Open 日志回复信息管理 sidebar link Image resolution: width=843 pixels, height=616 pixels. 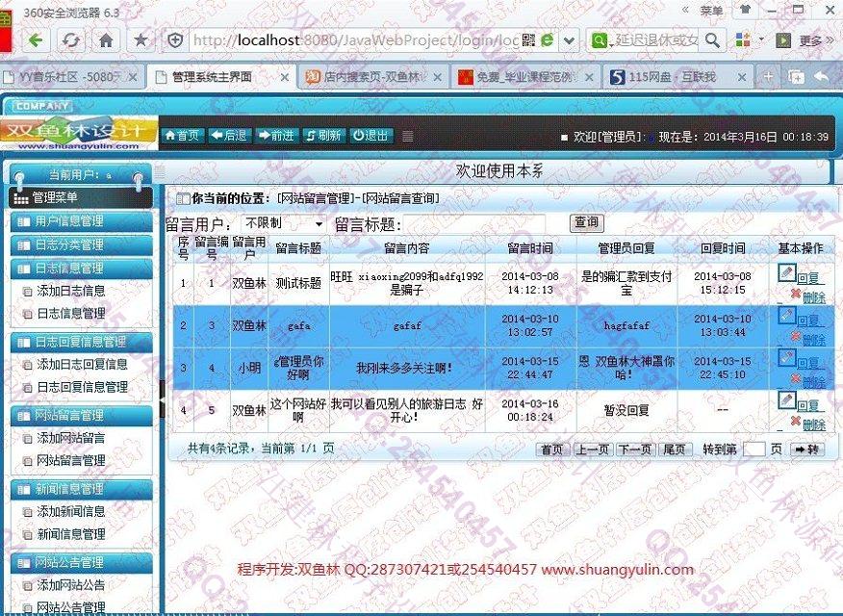(82, 387)
